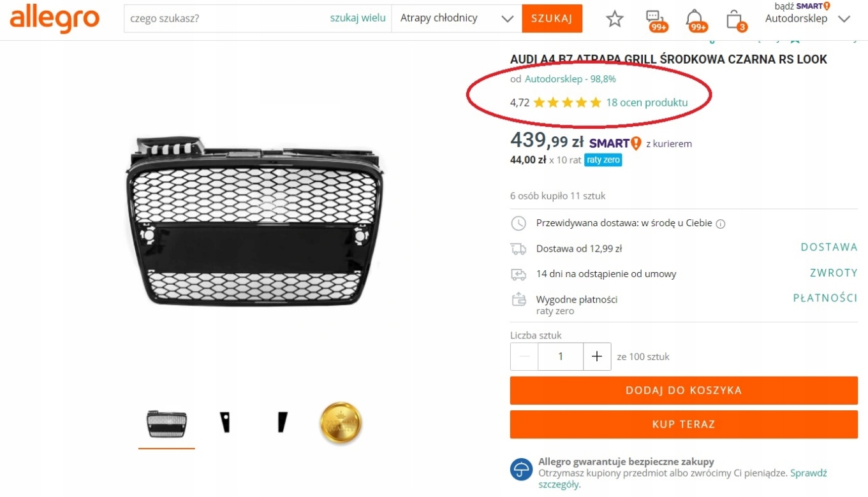
Task: Click the delivery date info tooltip icon
Action: coord(720,223)
